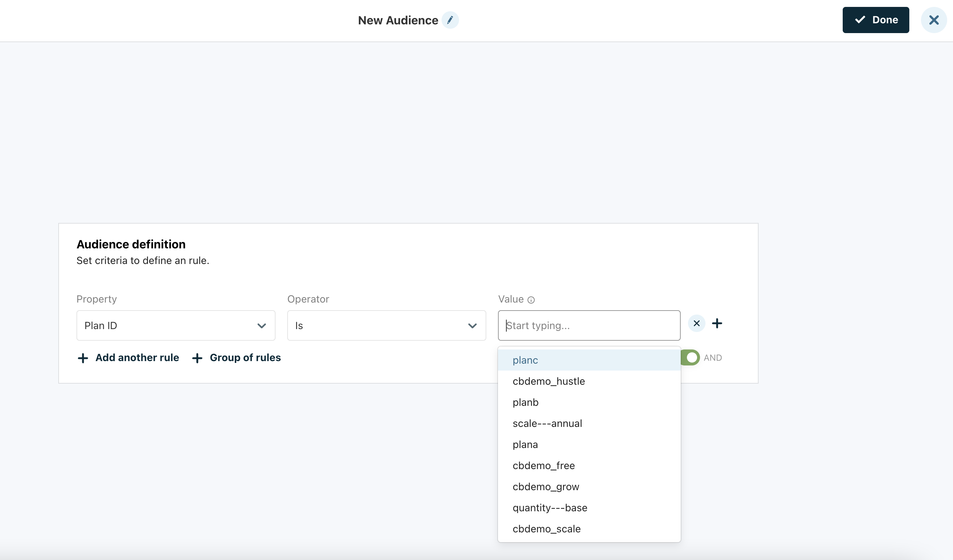This screenshot has width=953, height=560.
Task: Select planc from the suggestions
Action: [x=525, y=360]
